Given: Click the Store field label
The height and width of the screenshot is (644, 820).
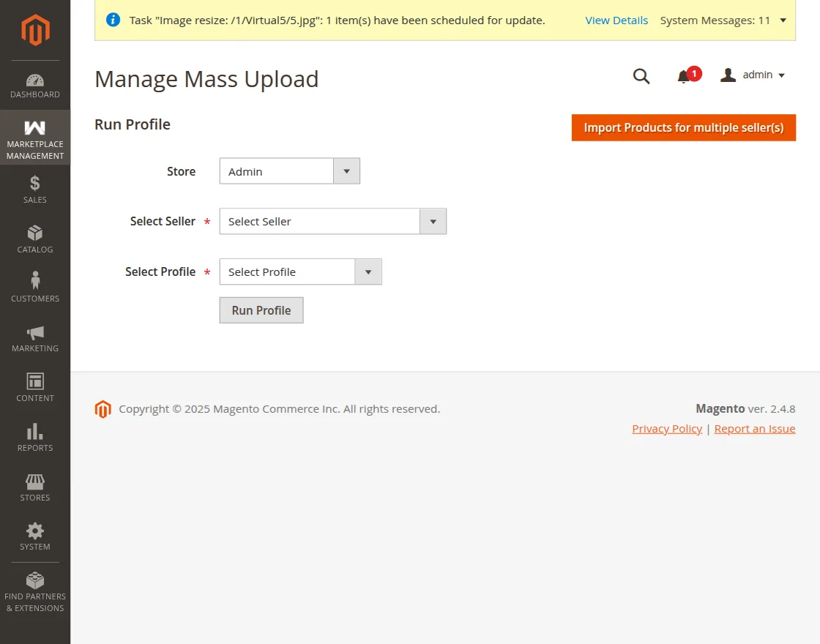Looking at the screenshot, I should click(x=181, y=171).
